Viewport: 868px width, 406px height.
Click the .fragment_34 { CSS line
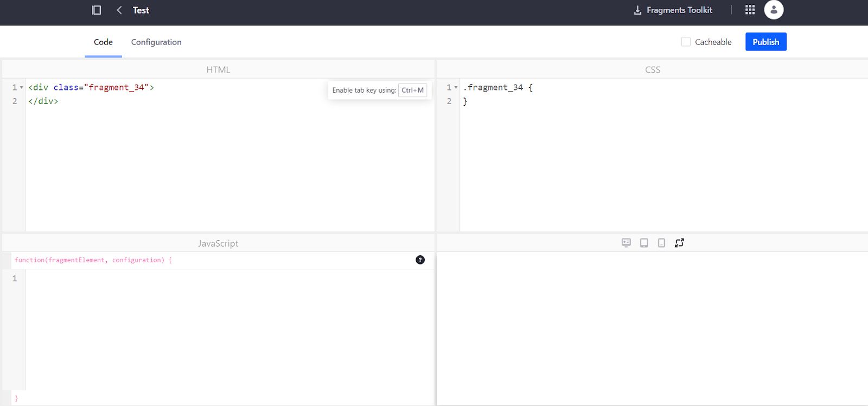[498, 87]
